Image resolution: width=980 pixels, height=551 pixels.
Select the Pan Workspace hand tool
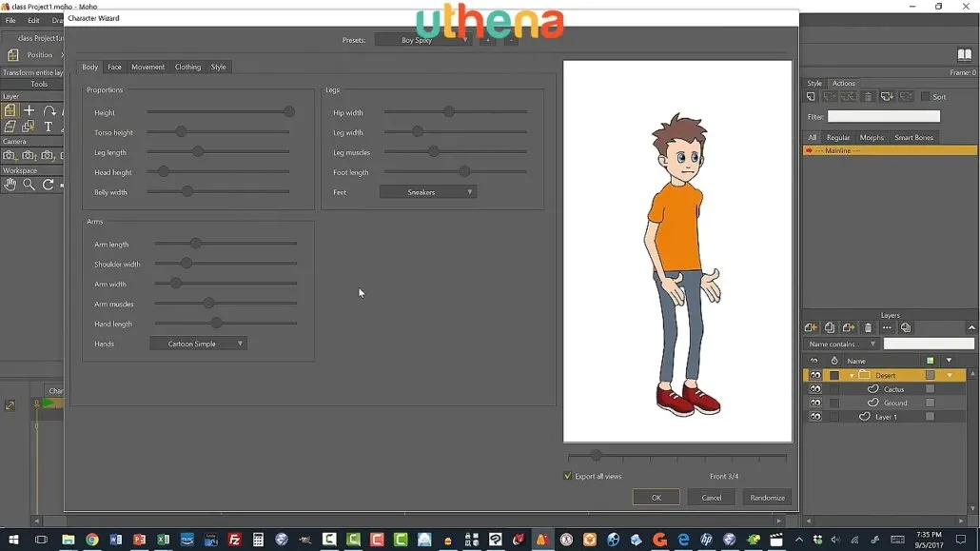[x=10, y=185]
